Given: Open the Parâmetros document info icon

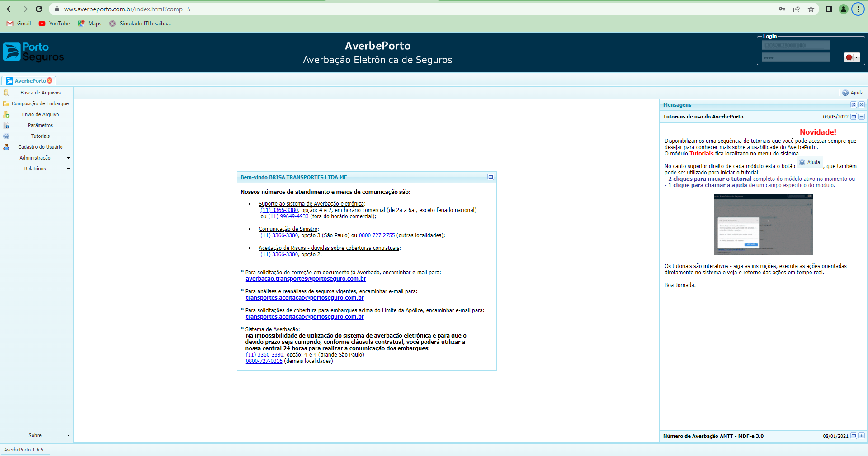Looking at the screenshot, I should [x=6, y=125].
